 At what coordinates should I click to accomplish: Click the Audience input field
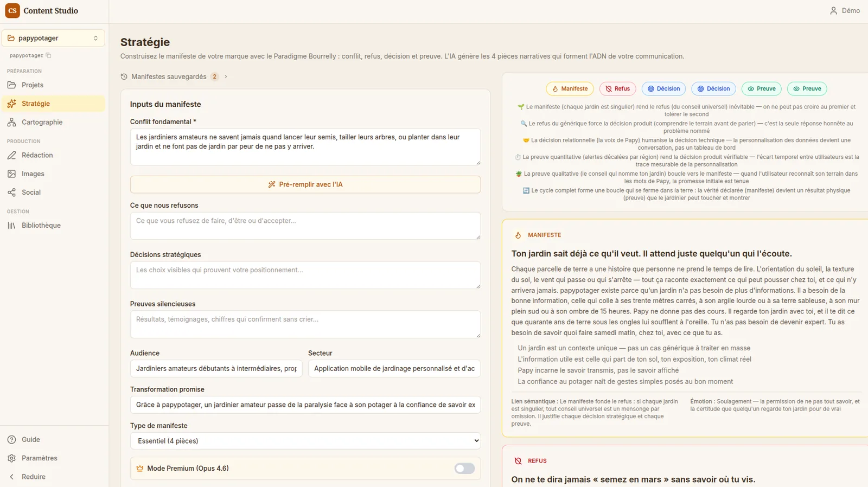[216, 368]
